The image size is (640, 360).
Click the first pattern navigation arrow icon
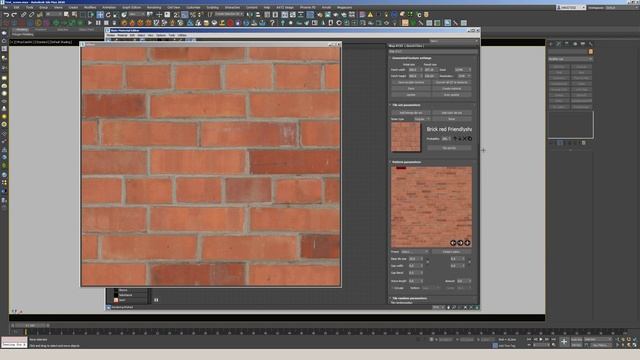[453, 243]
